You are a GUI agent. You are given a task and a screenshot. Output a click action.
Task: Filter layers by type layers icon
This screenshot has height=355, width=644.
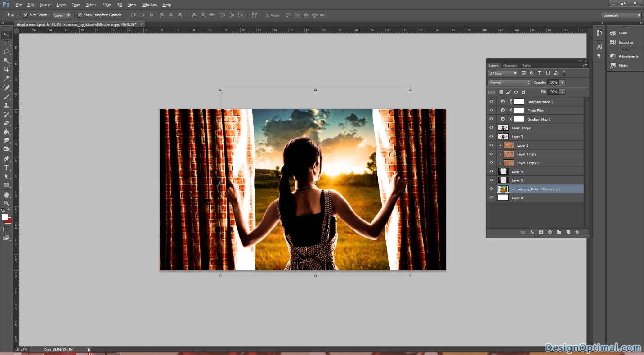pyautogui.click(x=540, y=73)
